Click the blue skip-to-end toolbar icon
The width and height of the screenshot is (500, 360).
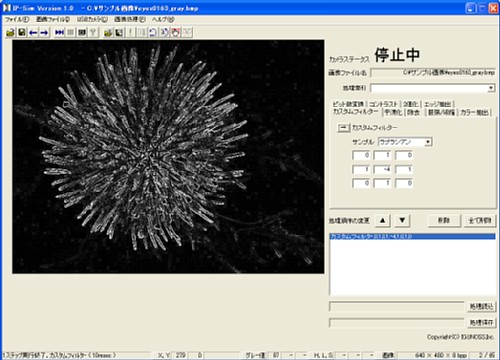pos(60,32)
